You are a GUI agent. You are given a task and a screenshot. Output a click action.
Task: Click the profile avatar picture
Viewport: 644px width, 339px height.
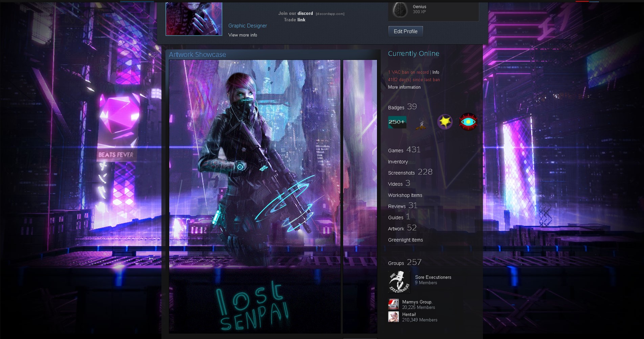coord(194,19)
